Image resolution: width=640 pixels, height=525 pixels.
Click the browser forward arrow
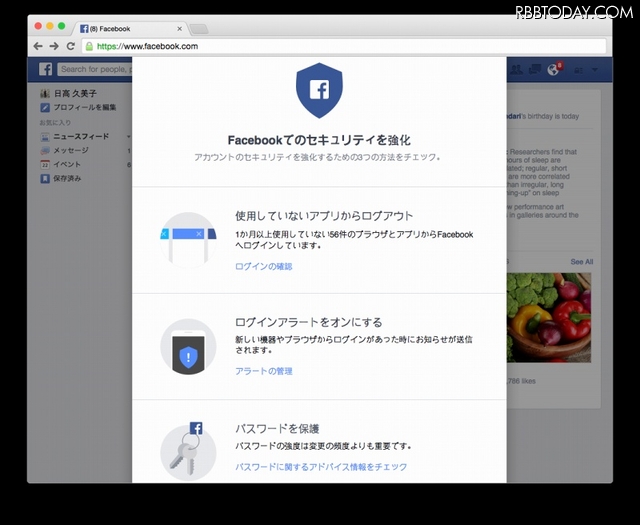click(x=53, y=46)
